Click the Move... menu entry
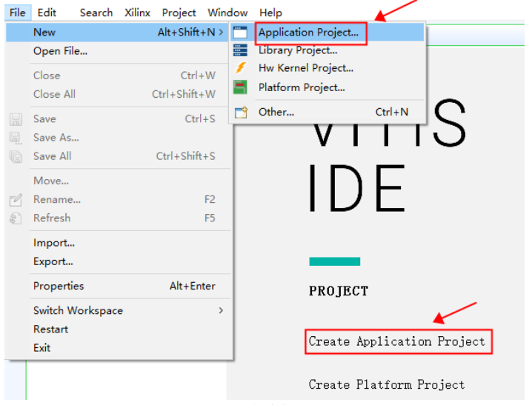 pyautogui.click(x=117, y=181)
